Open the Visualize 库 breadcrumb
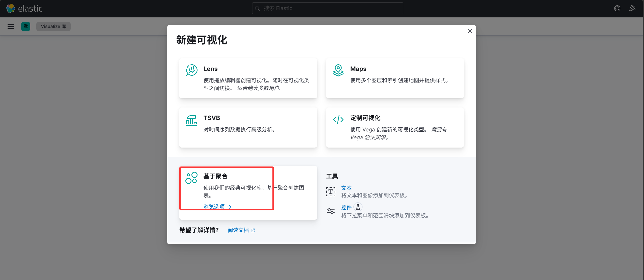The image size is (644, 280). click(53, 26)
